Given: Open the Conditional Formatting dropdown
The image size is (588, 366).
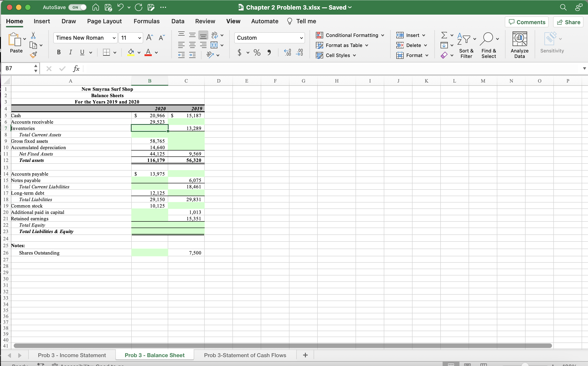Looking at the screenshot, I should 350,35.
